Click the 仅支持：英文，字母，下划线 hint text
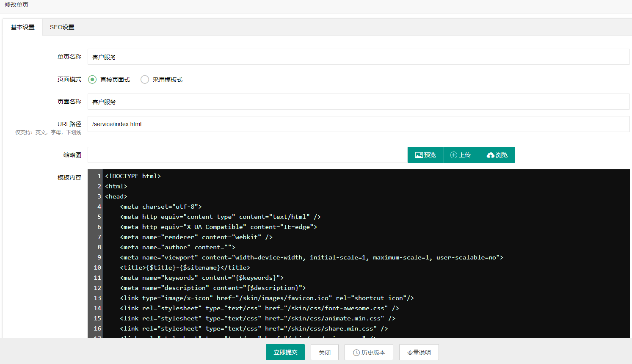632x364 pixels. coord(48,132)
